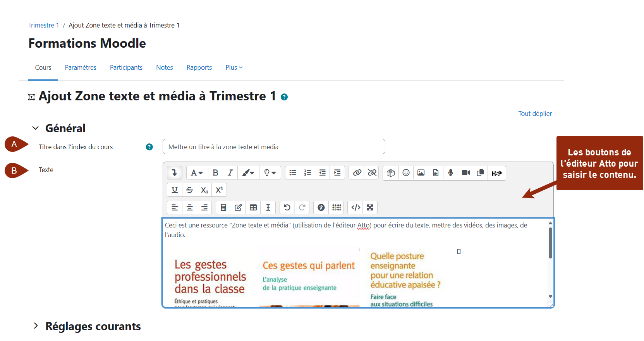Apply bold formatting
Viewport: 644px width, 341px height.
(x=215, y=173)
